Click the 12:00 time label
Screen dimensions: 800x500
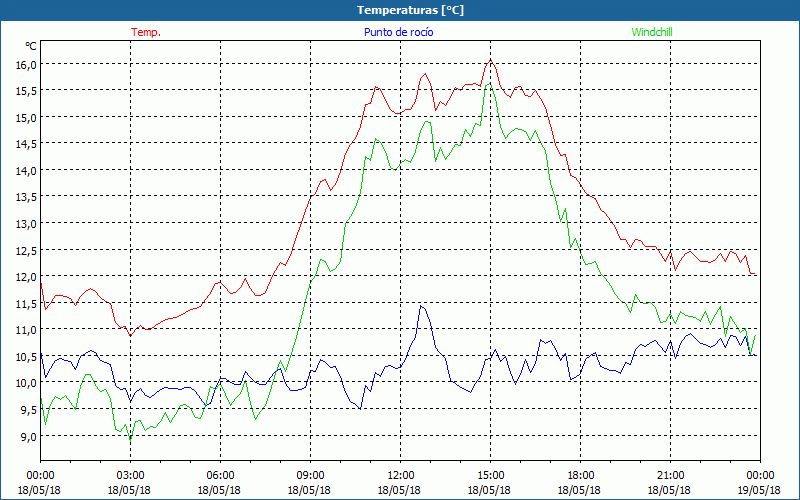pyautogui.click(x=401, y=475)
